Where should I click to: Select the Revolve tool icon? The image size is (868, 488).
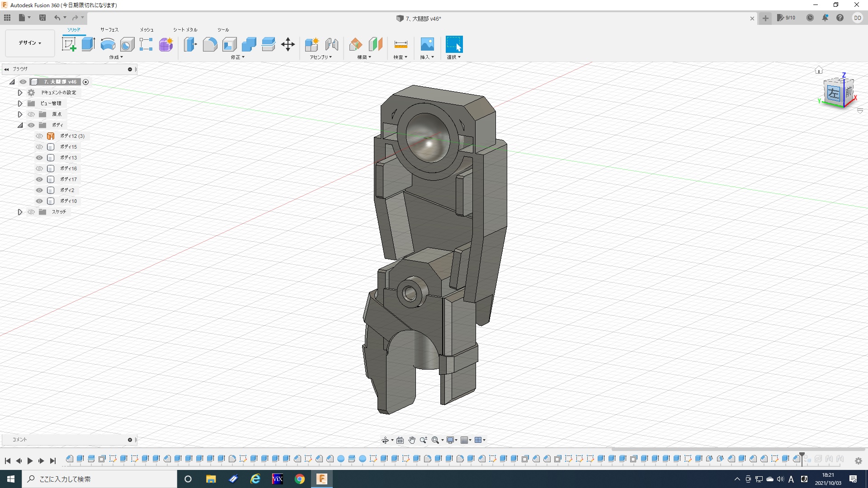pyautogui.click(x=108, y=44)
